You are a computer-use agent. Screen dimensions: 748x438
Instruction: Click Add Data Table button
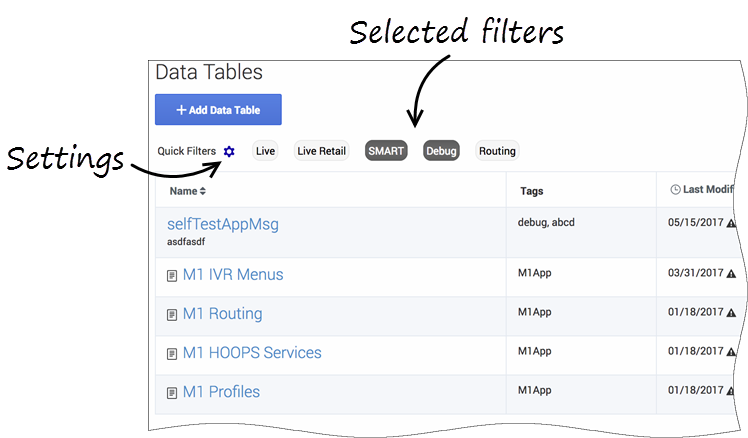tap(218, 110)
